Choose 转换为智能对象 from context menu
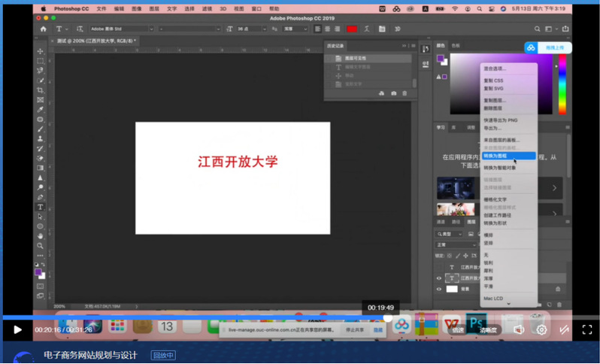 coord(500,168)
